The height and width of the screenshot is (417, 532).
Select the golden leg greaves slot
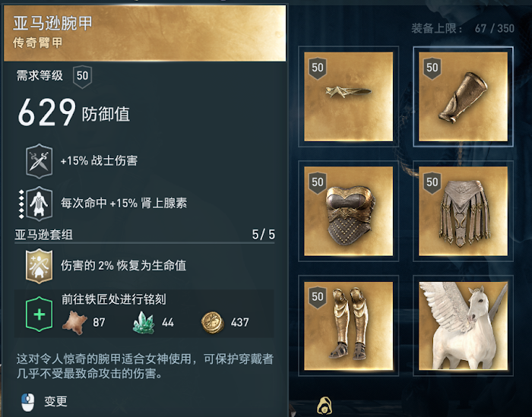point(348,325)
